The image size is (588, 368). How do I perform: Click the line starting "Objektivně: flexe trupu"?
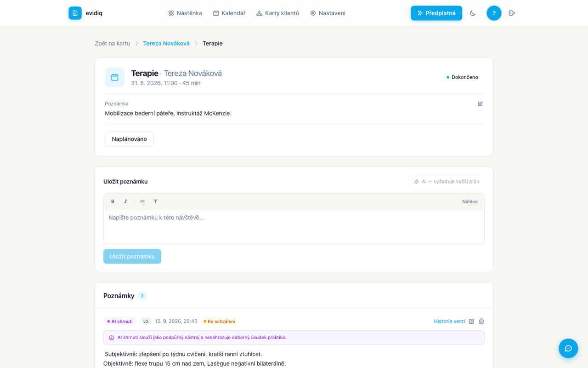[x=195, y=363]
